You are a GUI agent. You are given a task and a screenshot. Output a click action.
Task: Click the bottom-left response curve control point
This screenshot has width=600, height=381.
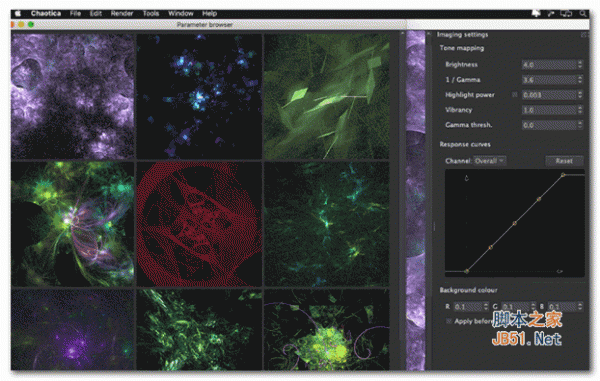(466, 271)
